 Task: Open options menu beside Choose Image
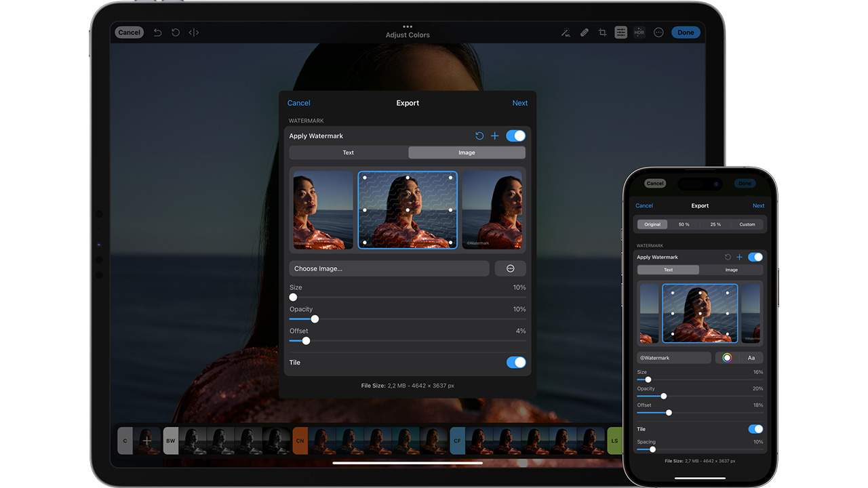[x=510, y=268]
